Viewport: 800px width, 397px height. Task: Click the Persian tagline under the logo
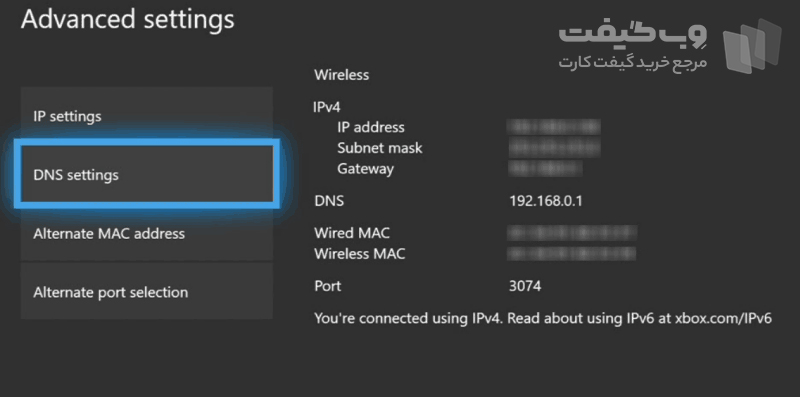coord(633,63)
